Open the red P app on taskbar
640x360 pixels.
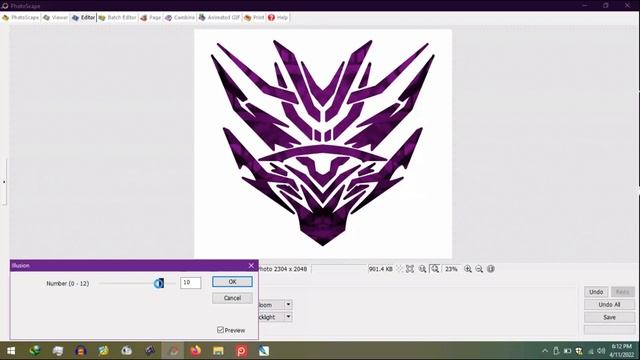(x=241, y=351)
